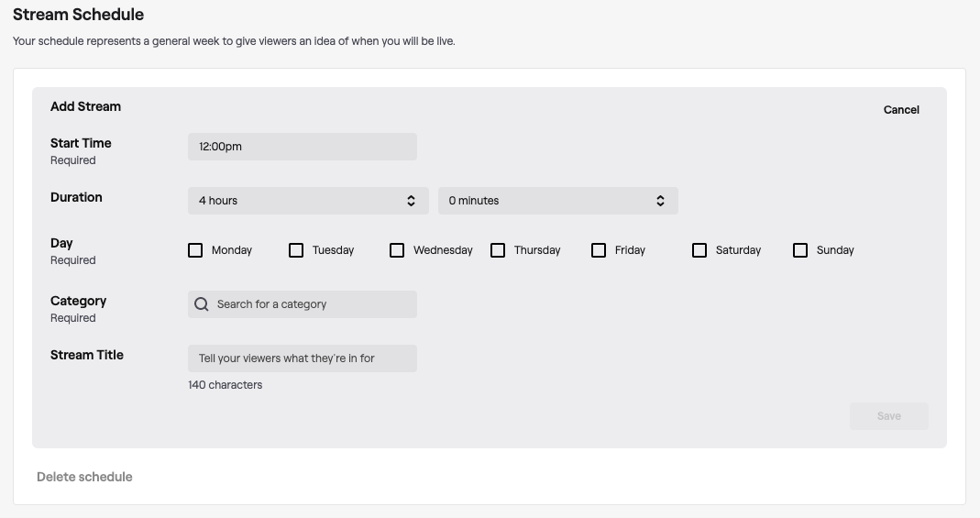Click the Delete schedule link
Screen dimensions: 980x518
point(84,477)
